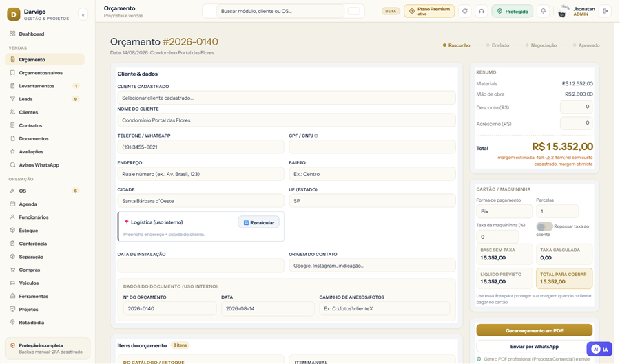Set status step to Aprovado
This screenshot has height=364, width=620.
point(586,45)
